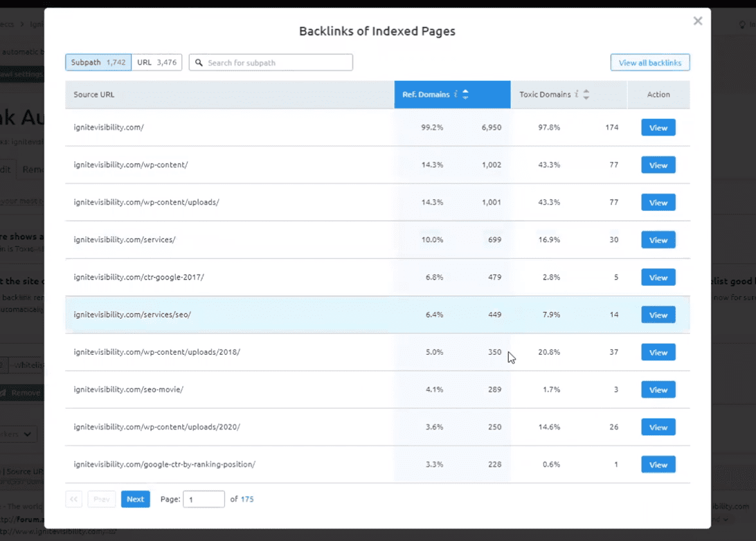Image resolution: width=756 pixels, height=541 pixels.
Task: View backlinks for the /services/ subpath
Action: pos(658,240)
